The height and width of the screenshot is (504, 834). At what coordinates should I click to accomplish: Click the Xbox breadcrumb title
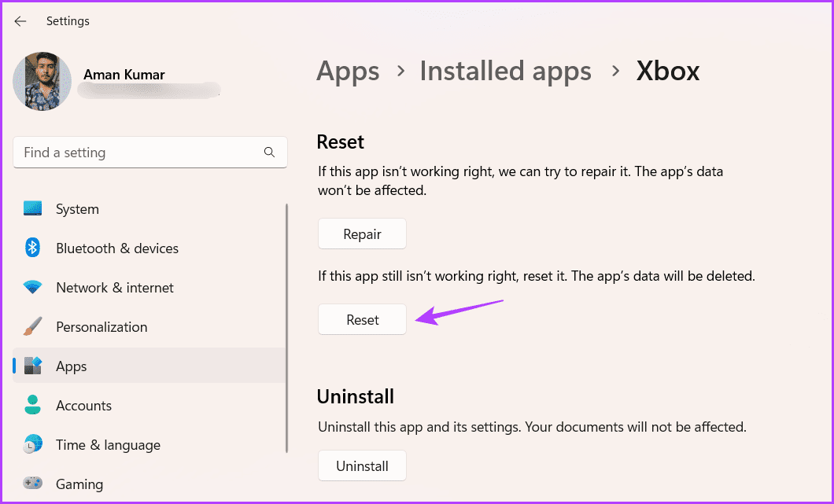click(667, 71)
